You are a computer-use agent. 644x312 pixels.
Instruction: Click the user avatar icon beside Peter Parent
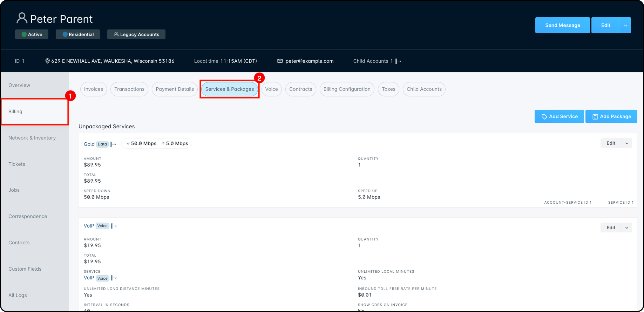coord(22,18)
